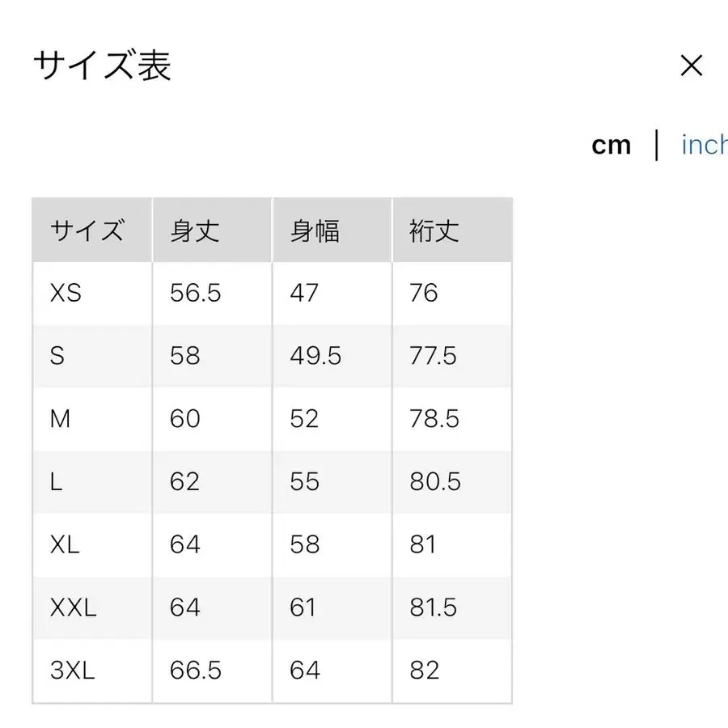Select the cm unit option
This screenshot has width=728, height=728.
614,145
